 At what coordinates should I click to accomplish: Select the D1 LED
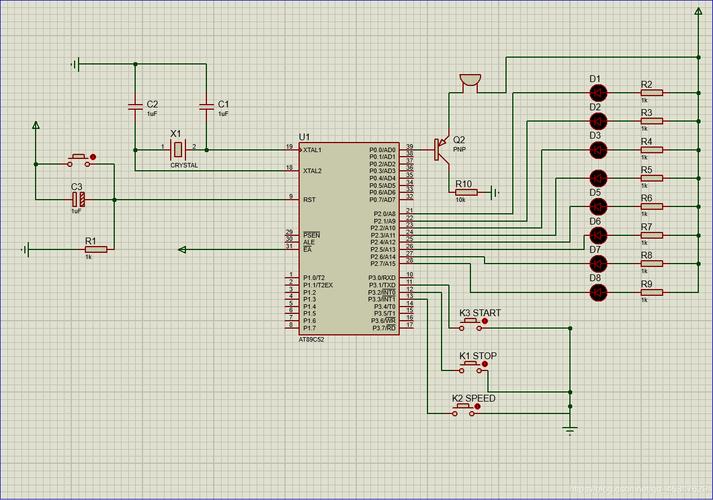click(598, 92)
